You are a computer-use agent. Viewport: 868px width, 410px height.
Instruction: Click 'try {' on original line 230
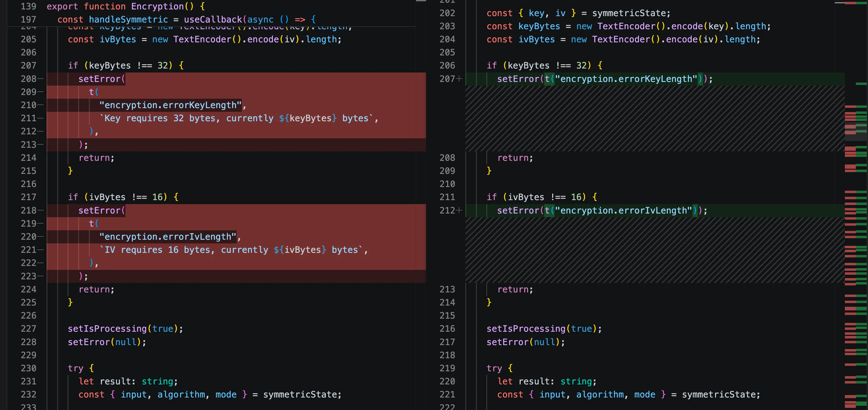pos(81,368)
